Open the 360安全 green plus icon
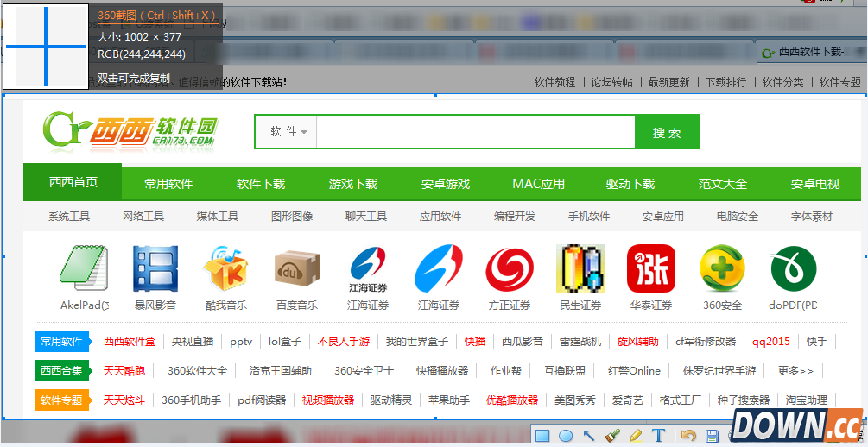Image resolution: width=868 pixels, height=447 pixels. pos(722,269)
